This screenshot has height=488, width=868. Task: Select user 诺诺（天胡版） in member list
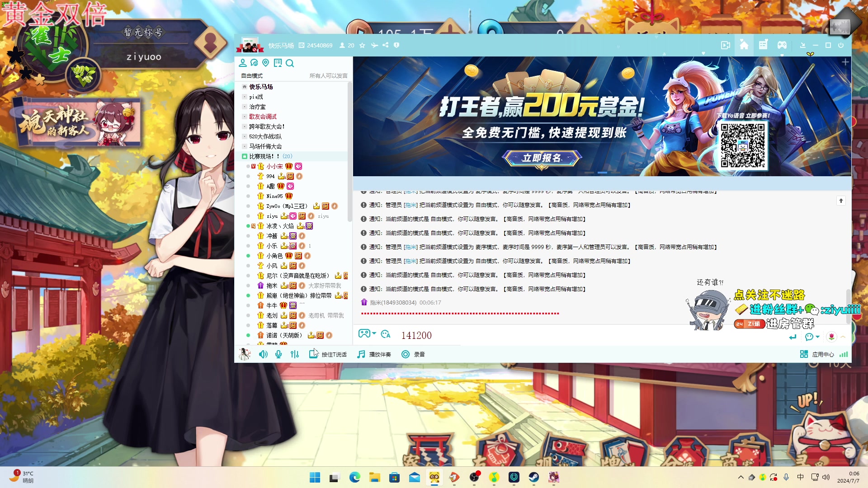pos(284,335)
